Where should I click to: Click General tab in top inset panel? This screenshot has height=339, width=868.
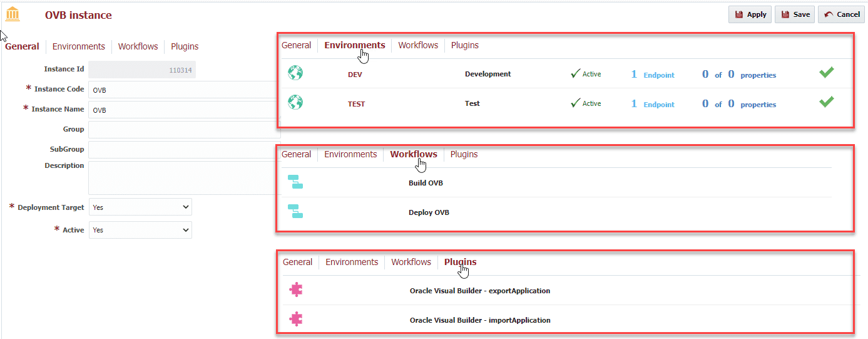pyautogui.click(x=297, y=45)
